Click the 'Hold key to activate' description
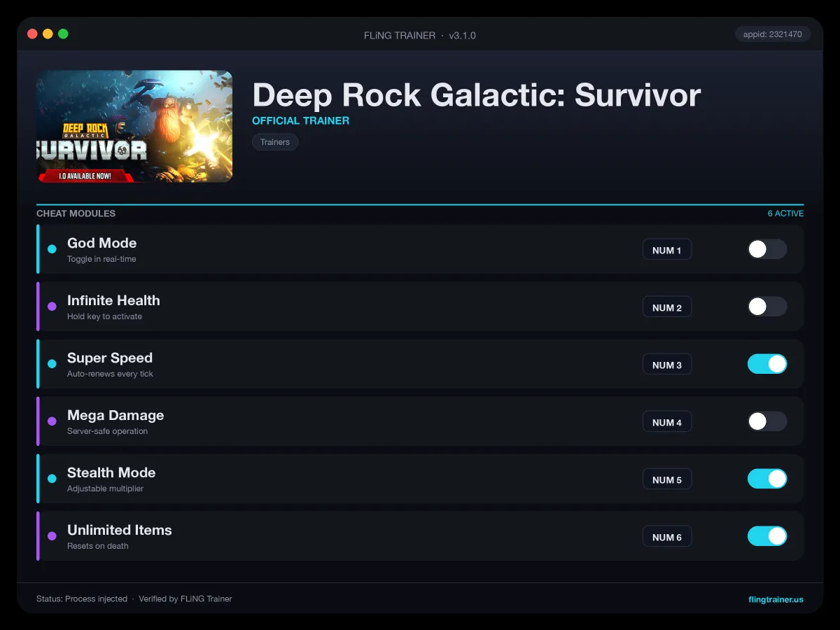The image size is (840, 630). click(x=104, y=316)
